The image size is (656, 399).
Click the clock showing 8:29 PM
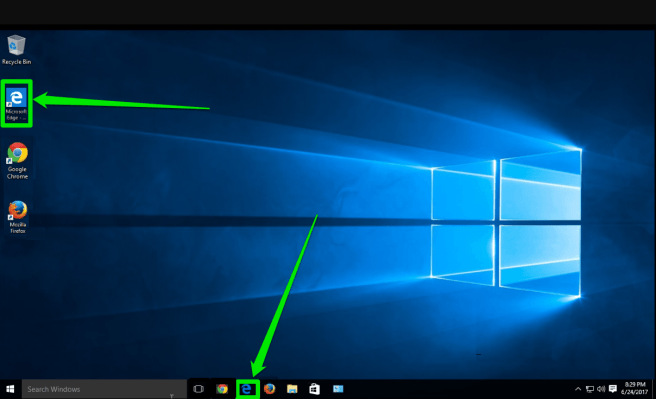(x=635, y=389)
